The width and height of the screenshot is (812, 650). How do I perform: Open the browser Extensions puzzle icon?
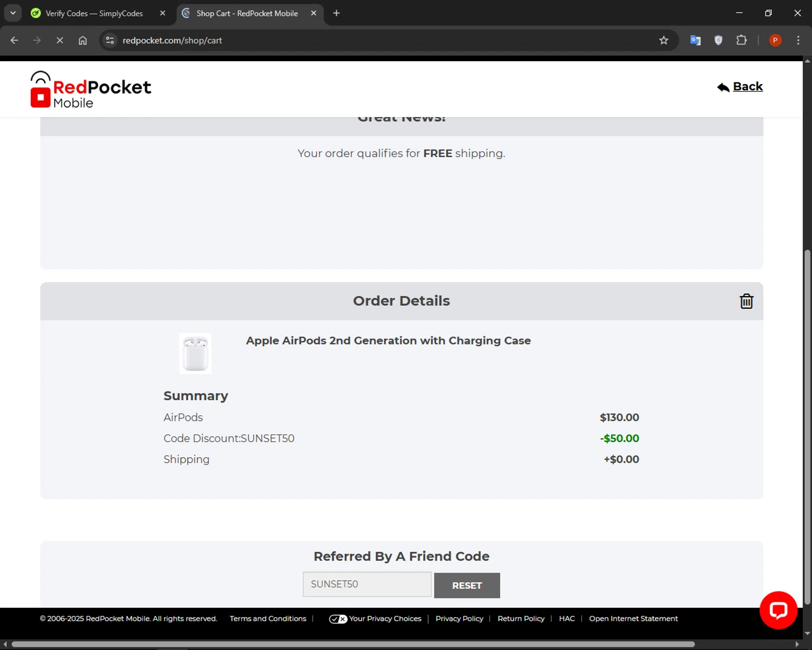click(x=742, y=40)
